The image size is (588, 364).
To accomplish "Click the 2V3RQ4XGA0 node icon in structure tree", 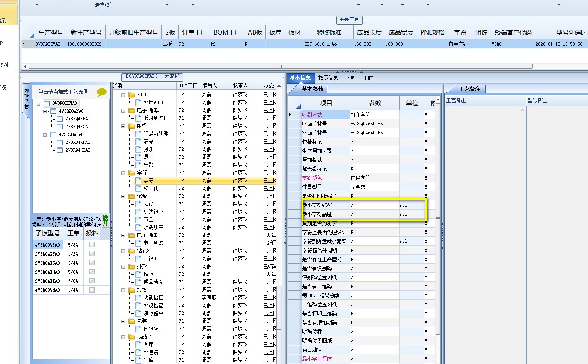I will click(x=60, y=127).
